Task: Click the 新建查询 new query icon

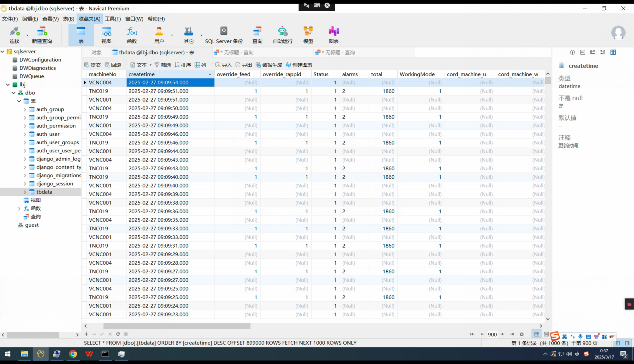Action: 42,35
